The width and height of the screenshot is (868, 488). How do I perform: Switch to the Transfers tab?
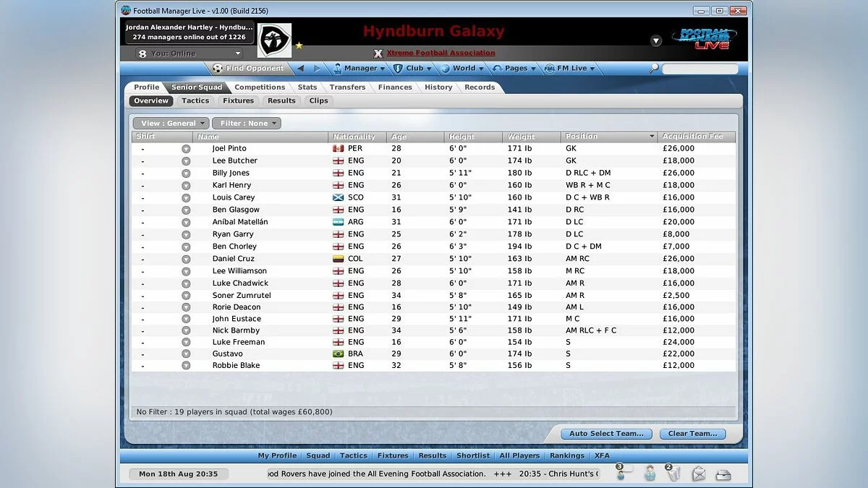347,87
